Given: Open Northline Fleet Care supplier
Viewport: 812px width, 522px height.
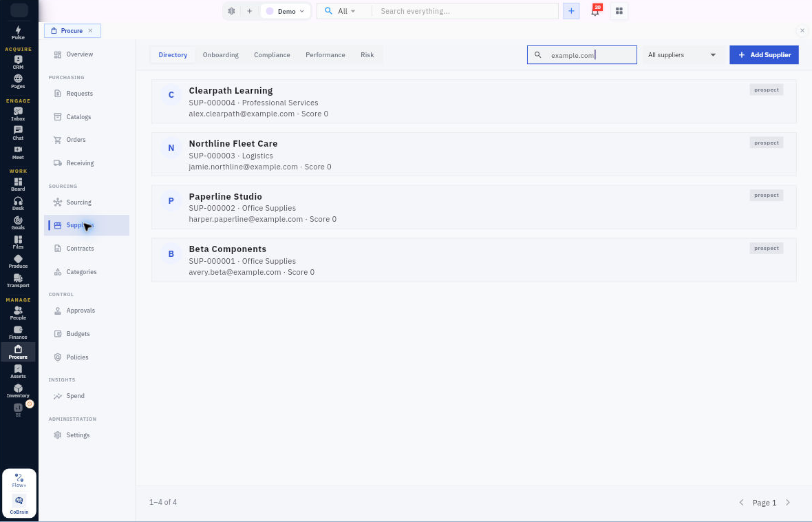Looking at the screenshot, I should point(473,154).
